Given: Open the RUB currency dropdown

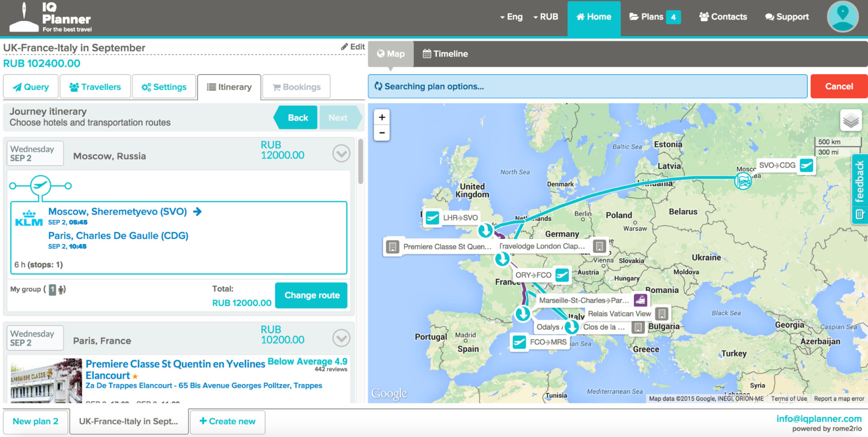Looking at the screenshot, I should coord(546,17).
